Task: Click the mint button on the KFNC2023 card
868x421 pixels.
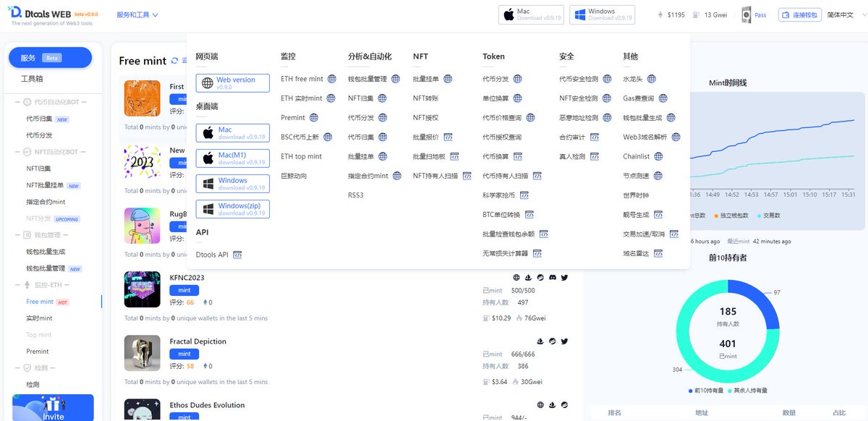Action: pyautogui.click(x=184, y=290)
